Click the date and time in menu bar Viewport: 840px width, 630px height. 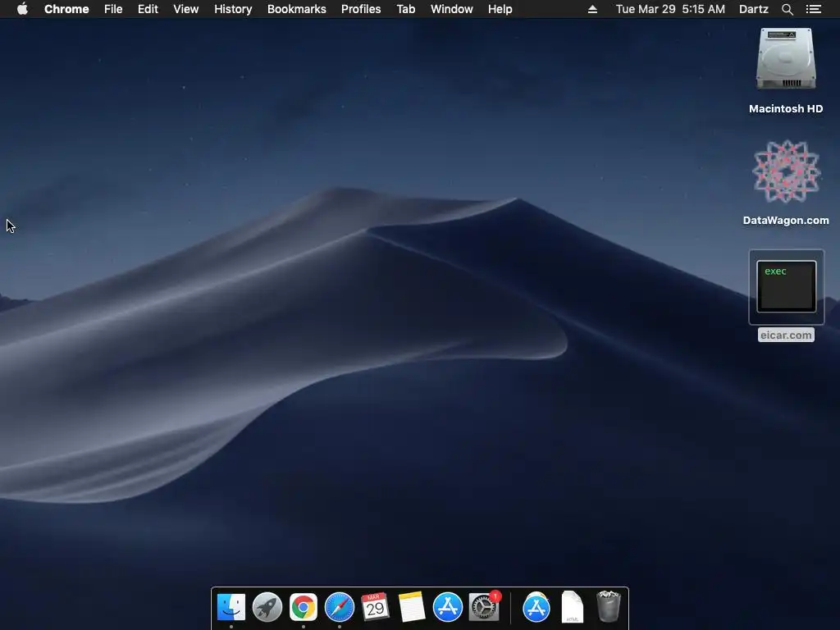(x=670, y=9)
